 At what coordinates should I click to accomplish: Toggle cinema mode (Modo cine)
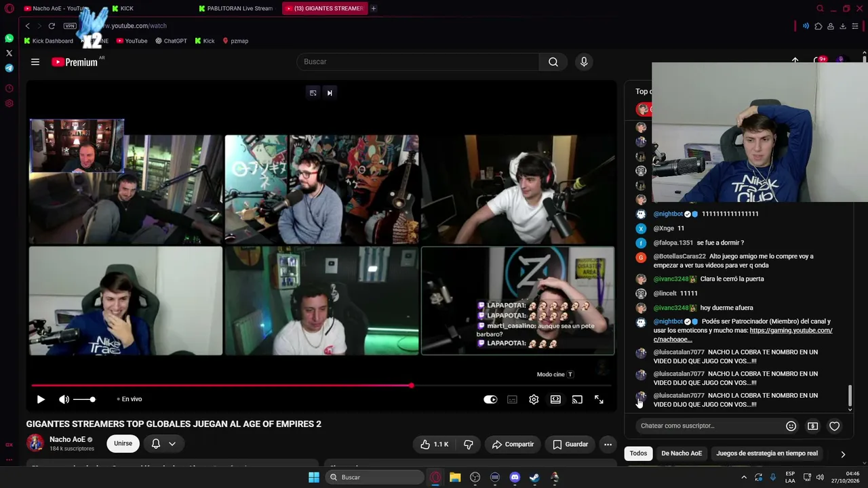point(555,399)
